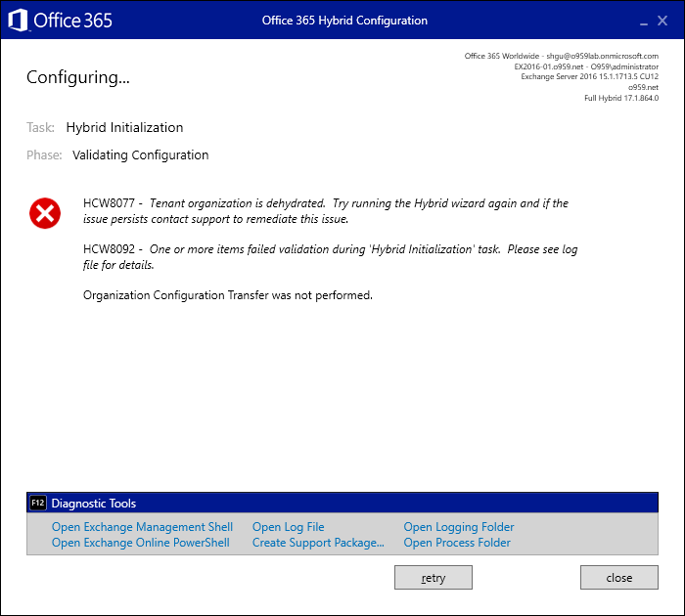
Task: Close the window using the title bar X
Action: click(x=662, y=21)
